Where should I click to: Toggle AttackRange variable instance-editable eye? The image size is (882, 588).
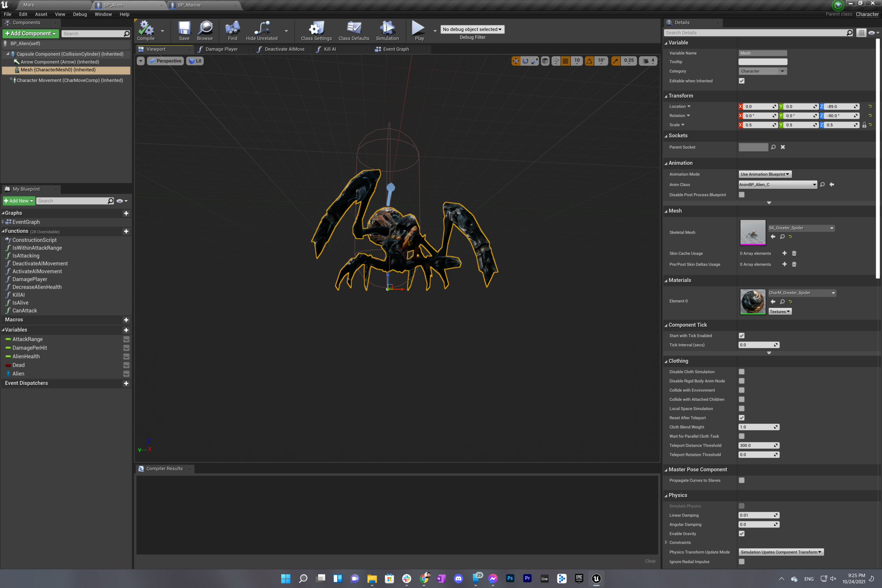click(x=126, y=339)
